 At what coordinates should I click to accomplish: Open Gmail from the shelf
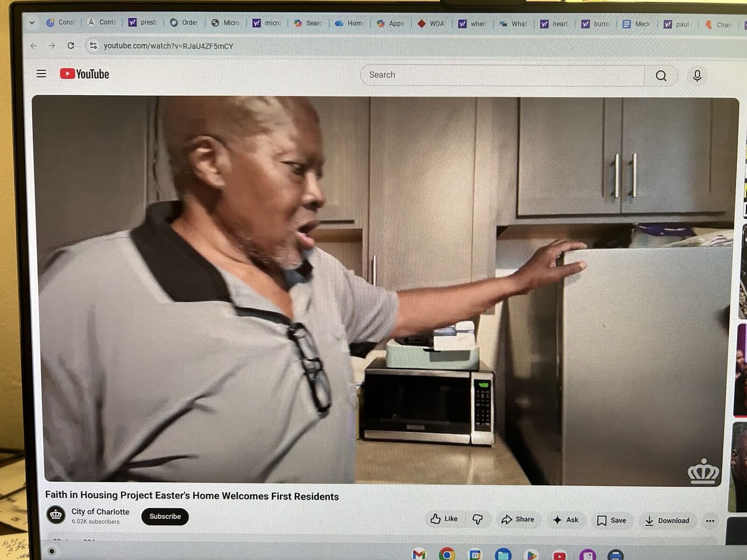tap(419, 554)
